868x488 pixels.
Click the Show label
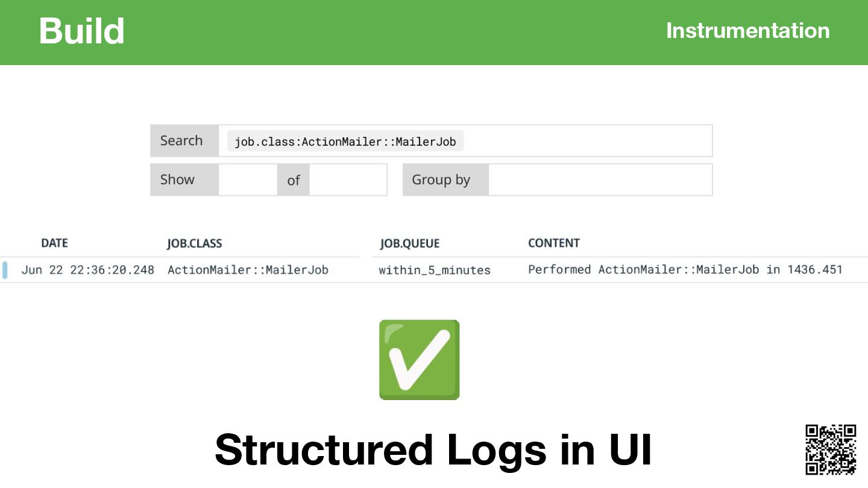click(x=177, y=180)
